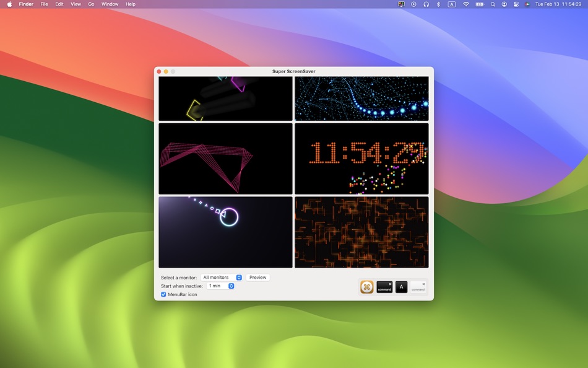Select the orange circuit grid screensaver thumbnail
The image size is (588, 368).
pos(361,232)
